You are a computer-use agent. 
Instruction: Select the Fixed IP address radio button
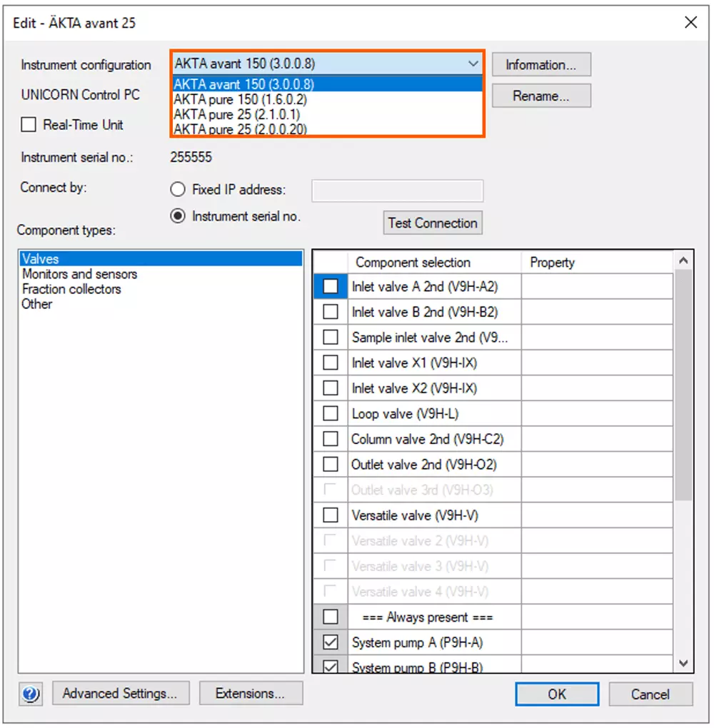tap(178, 190)
